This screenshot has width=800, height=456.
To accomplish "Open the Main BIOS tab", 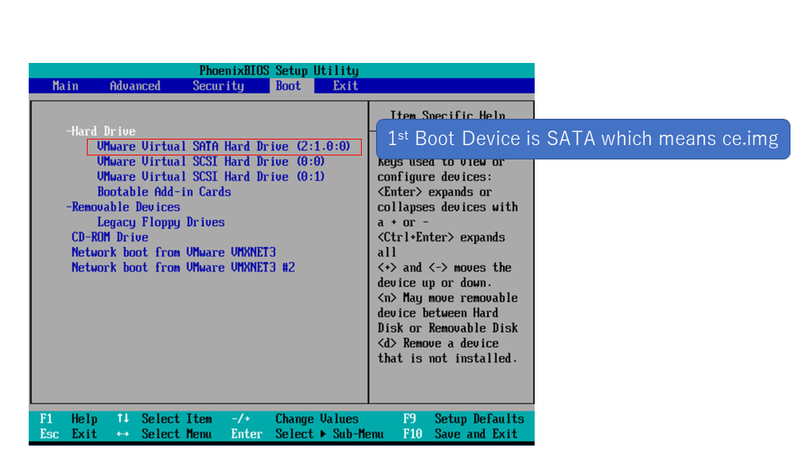I will click(65, 86).
